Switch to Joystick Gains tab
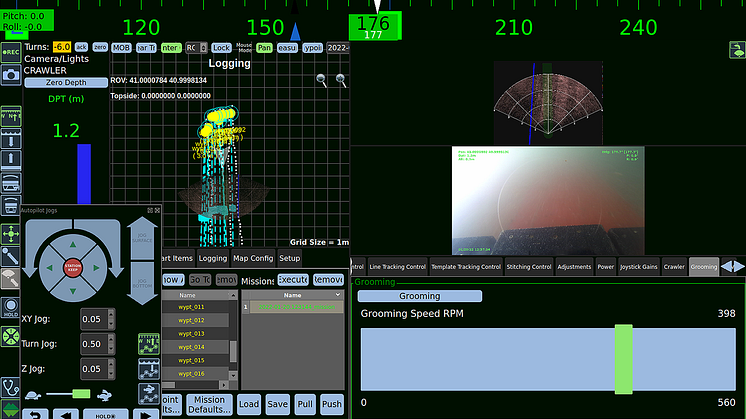746x419 pixels. click(638, 267)
